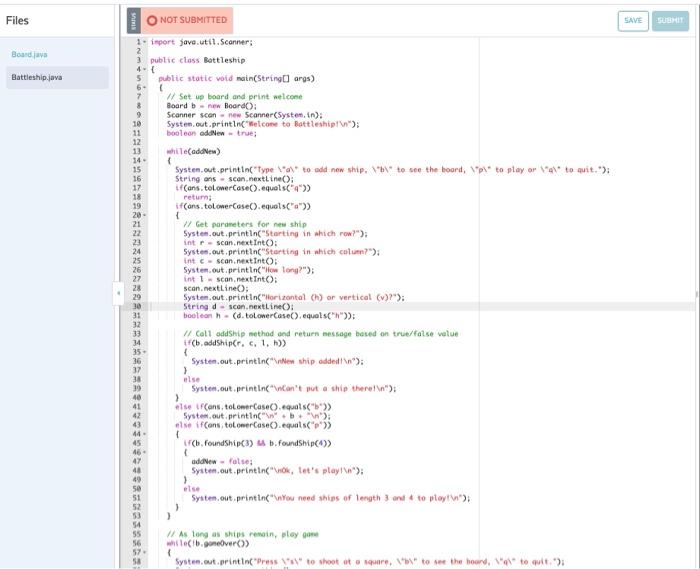Screen dimensions: 700x569
Task: Fold the foundShip block at line 46
Action: tap(145, 452)
